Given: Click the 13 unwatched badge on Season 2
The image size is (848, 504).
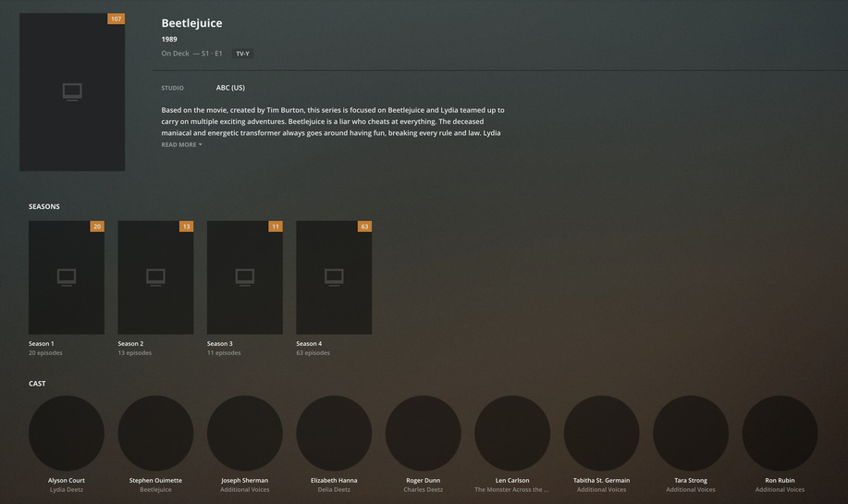Looking at the screenshot, I should click(x=186, y=227).
